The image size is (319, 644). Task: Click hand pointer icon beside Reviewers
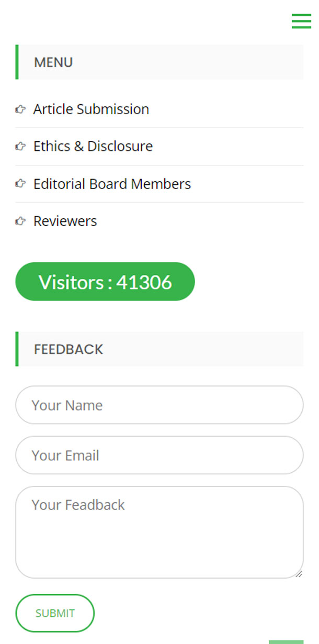20,221
